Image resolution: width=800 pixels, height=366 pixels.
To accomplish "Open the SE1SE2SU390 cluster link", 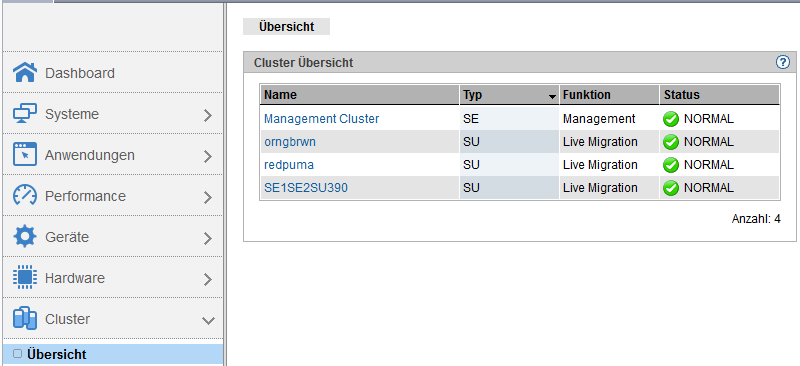I will (x=306, y=188).
